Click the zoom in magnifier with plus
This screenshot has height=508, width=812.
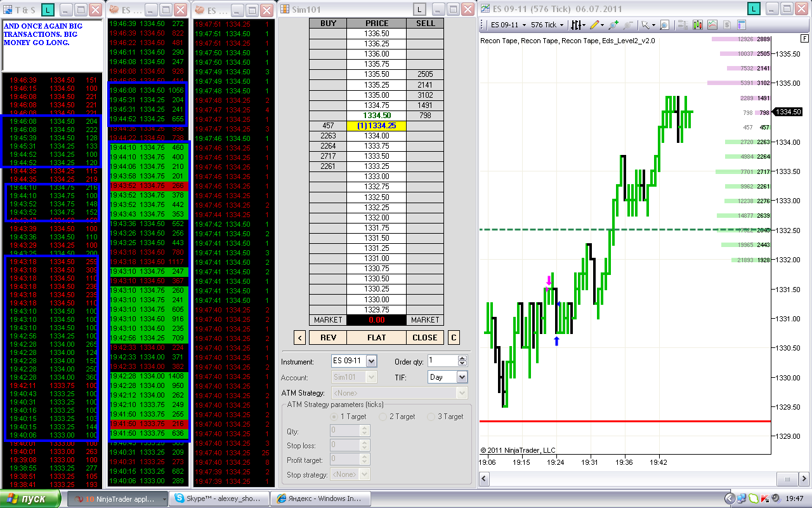click(x=613, y=25)
